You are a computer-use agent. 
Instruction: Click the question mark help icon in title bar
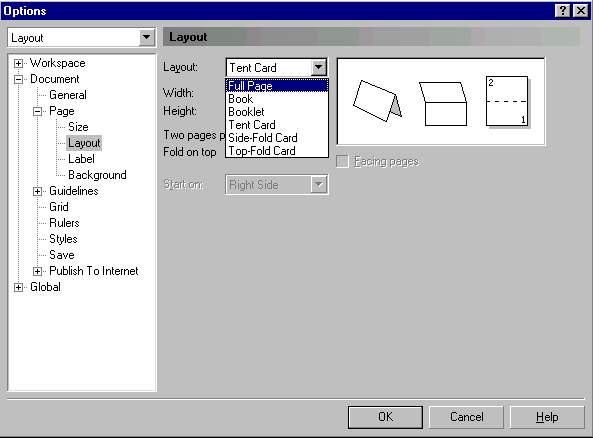562,11
